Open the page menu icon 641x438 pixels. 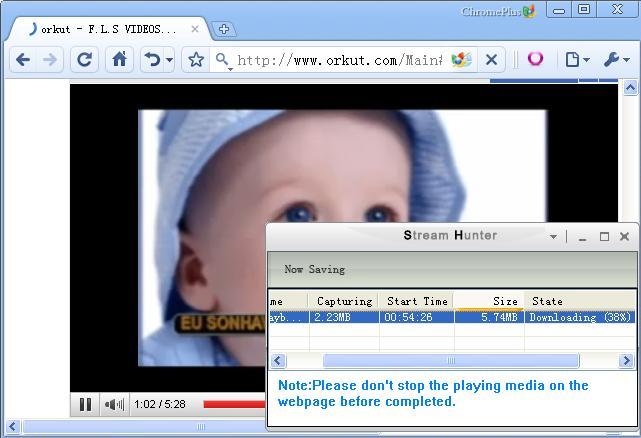[x=577, y=60]
